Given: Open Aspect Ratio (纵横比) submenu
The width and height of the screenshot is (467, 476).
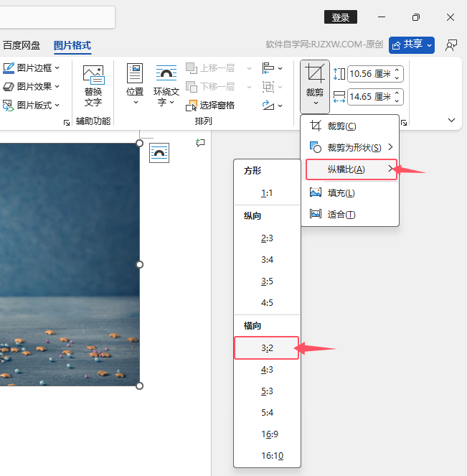Looking at the screenshot, I should coord(352,169).
